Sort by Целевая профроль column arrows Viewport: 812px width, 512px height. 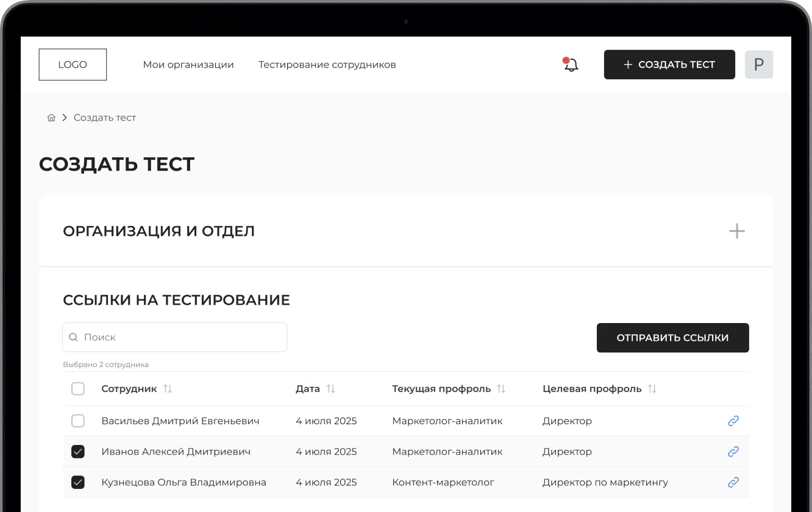click(x=652, y=389)
